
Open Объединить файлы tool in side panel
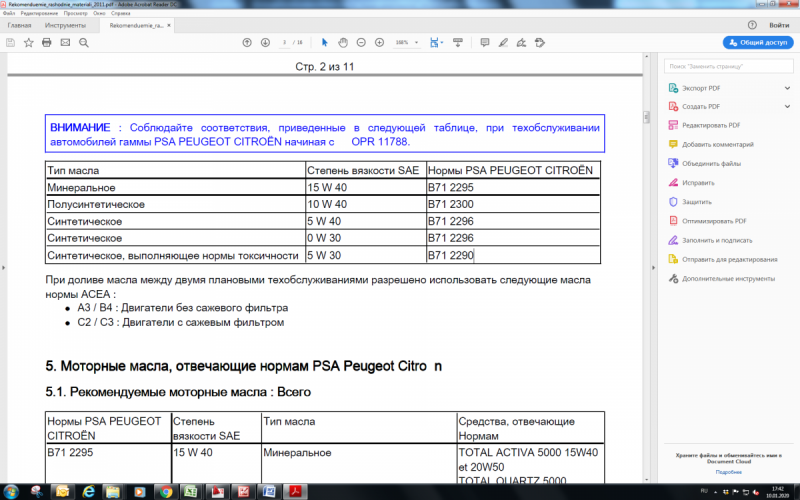pos(712,163)
